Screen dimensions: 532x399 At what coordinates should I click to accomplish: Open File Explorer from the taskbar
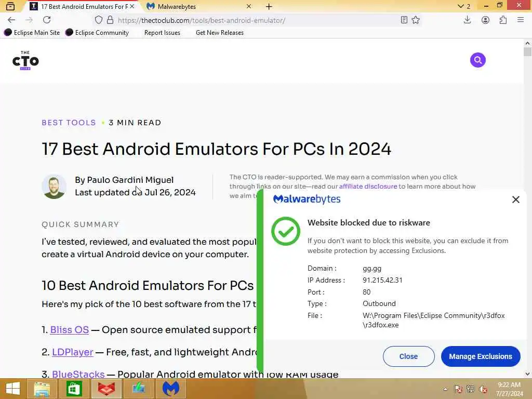42,389
